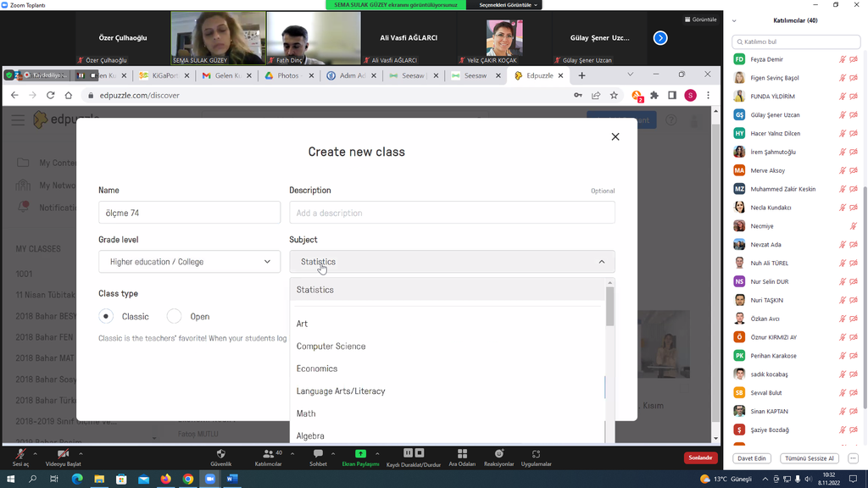Expand the Grade level dropdown

point(189,262)
